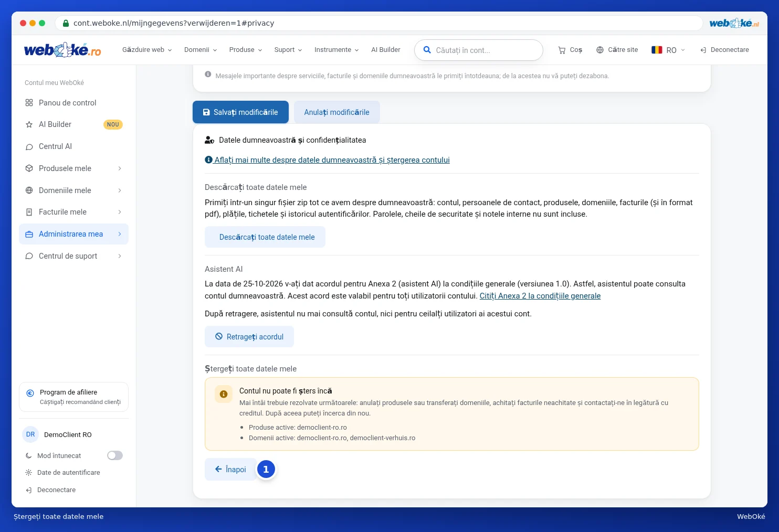
Task: Click Descărcați toate datele mele button
Action: [265, 237]
